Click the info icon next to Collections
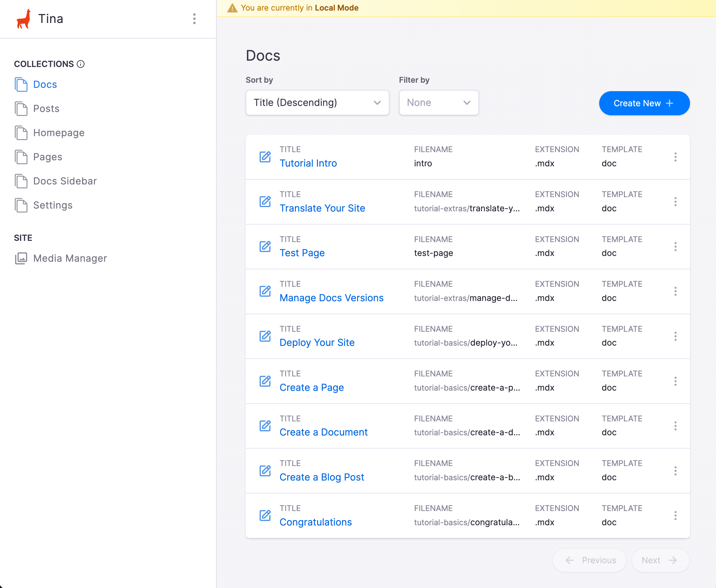716x588 pixels. [x=81, y=64]
